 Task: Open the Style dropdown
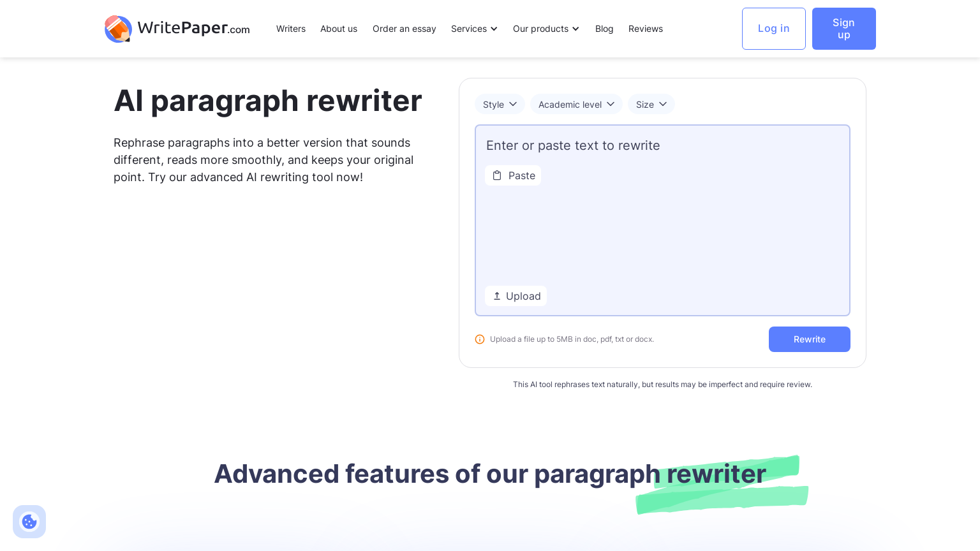point(500,104)
